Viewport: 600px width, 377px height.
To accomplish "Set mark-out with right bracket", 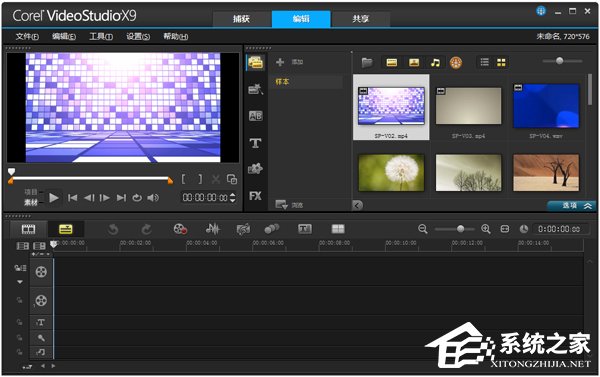I will pyautogui.click(x=200, y=179).
